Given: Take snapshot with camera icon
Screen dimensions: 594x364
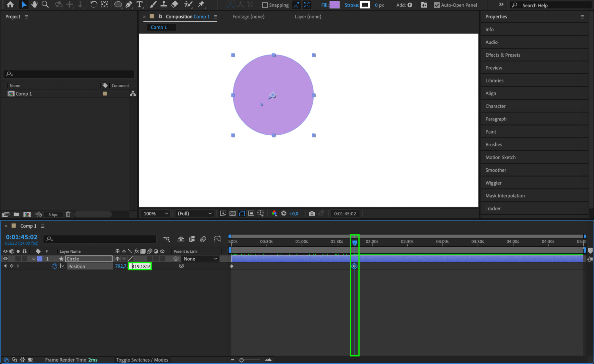Looking at the screenshot, I should click(311, 213).
